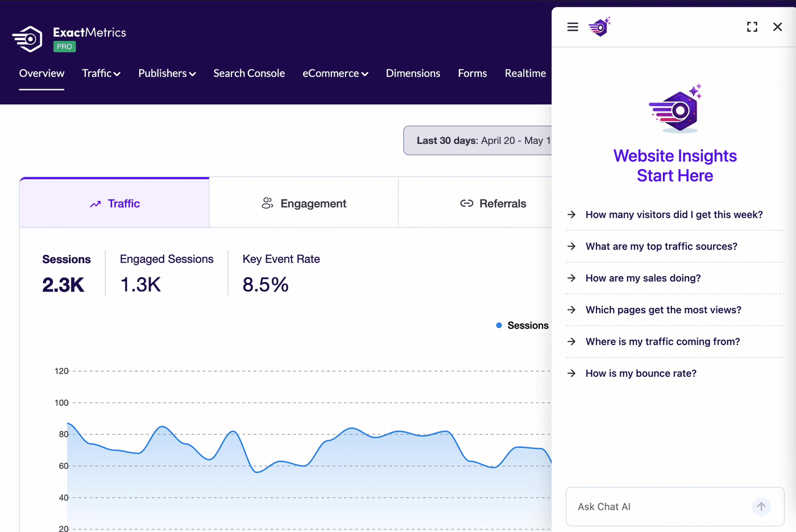Click arrow beside bounce rate question

tap(571, 373)
